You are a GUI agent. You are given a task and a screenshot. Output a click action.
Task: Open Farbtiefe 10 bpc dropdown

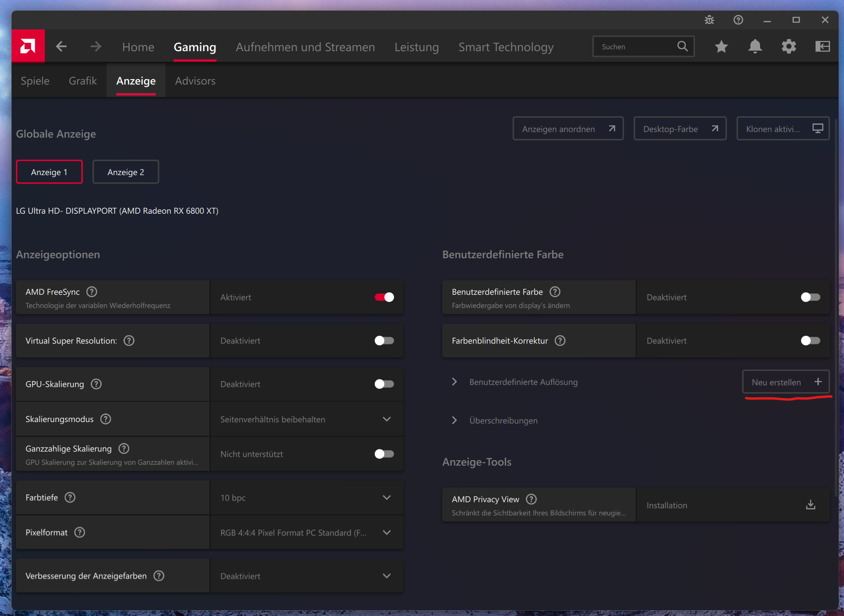point(307,497)
